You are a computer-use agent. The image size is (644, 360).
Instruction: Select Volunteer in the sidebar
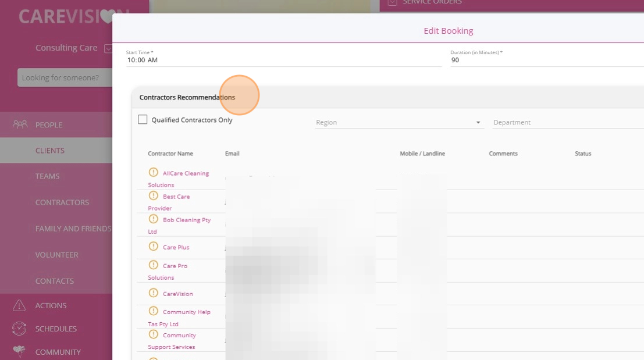click(x=56, y=255)
